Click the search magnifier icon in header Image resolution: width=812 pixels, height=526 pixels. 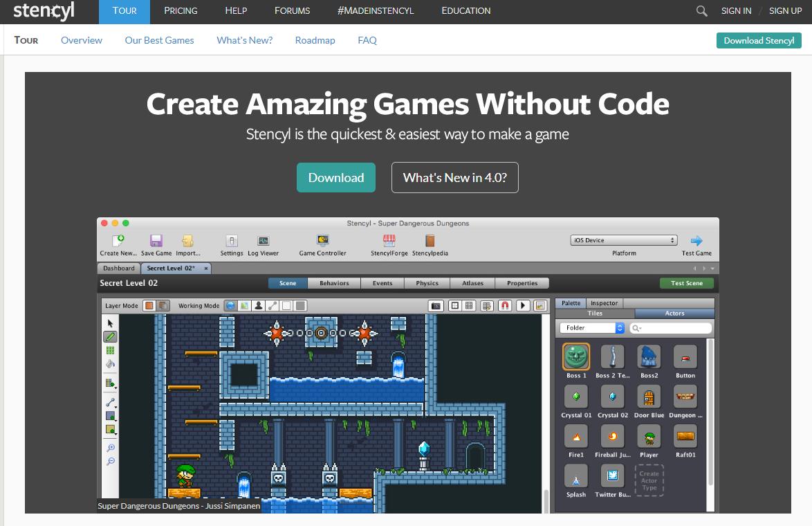tap(701, 11)
